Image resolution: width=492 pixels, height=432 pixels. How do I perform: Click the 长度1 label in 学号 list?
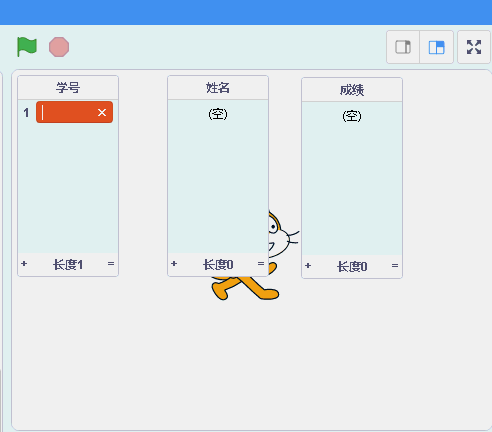[68, 265]
